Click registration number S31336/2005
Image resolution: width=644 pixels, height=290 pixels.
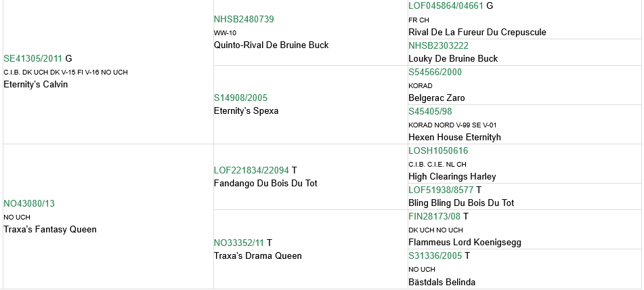tap(435, 255)
